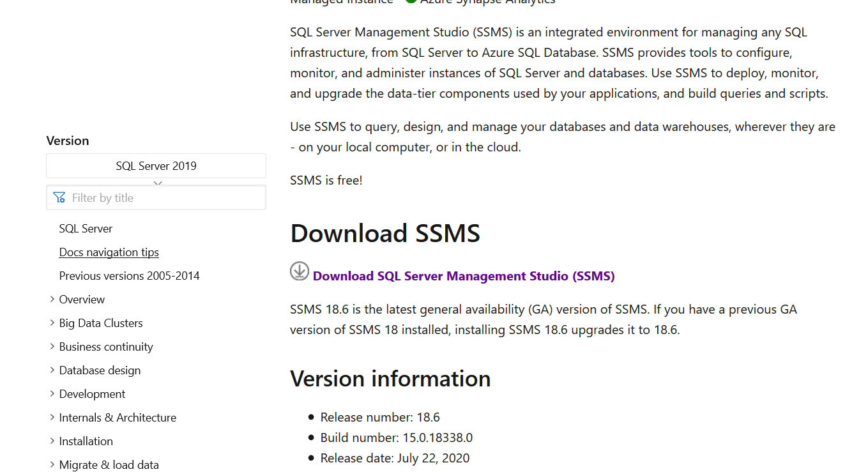
Task: Click the download arrow circle icon
Action: pos(300,271)
